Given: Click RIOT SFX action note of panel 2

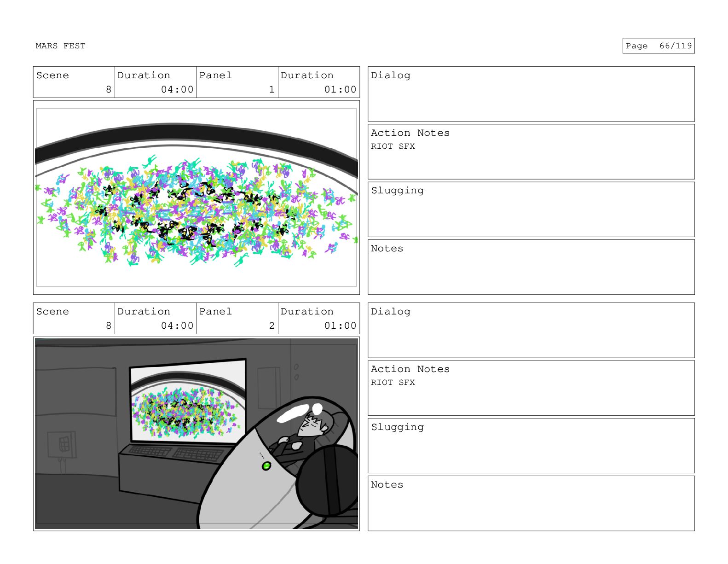Looking at the screenshot, I should (393, 383).
